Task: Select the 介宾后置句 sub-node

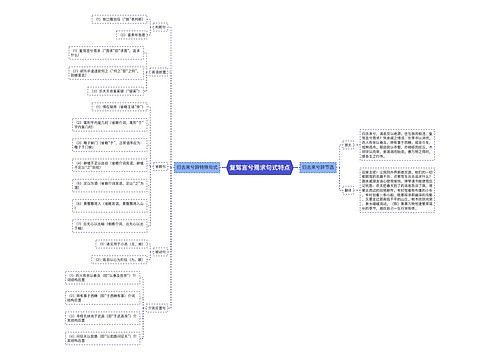Action: point(156,308)
